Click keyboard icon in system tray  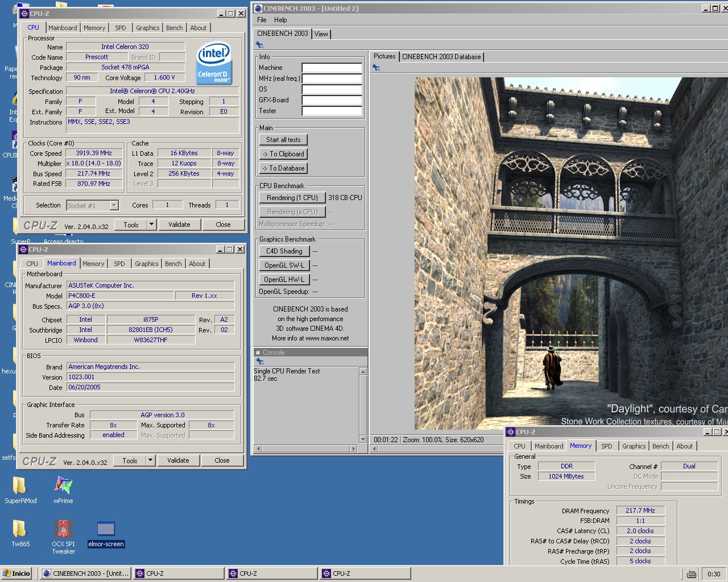click(692, 574)
